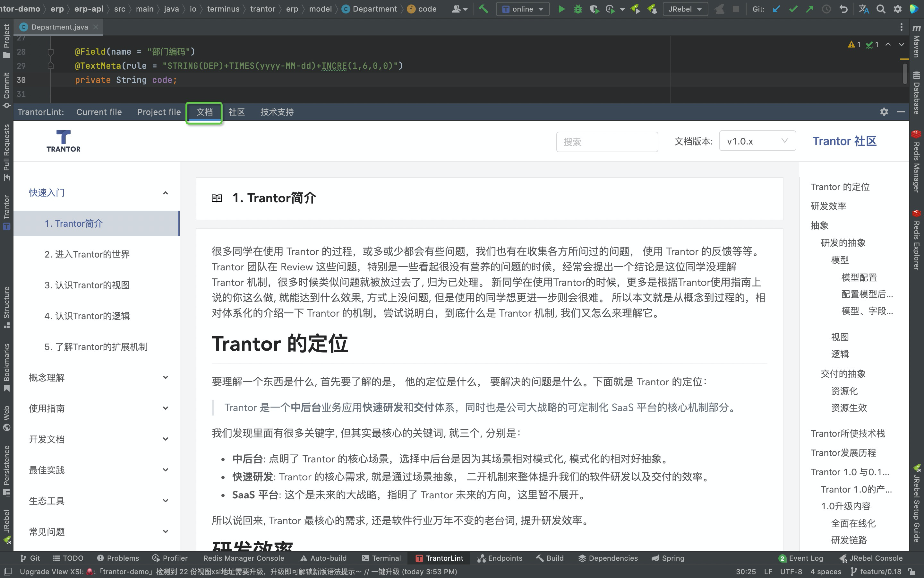
Task: Start debugging with the green bug icon
Action: [578, 9]
